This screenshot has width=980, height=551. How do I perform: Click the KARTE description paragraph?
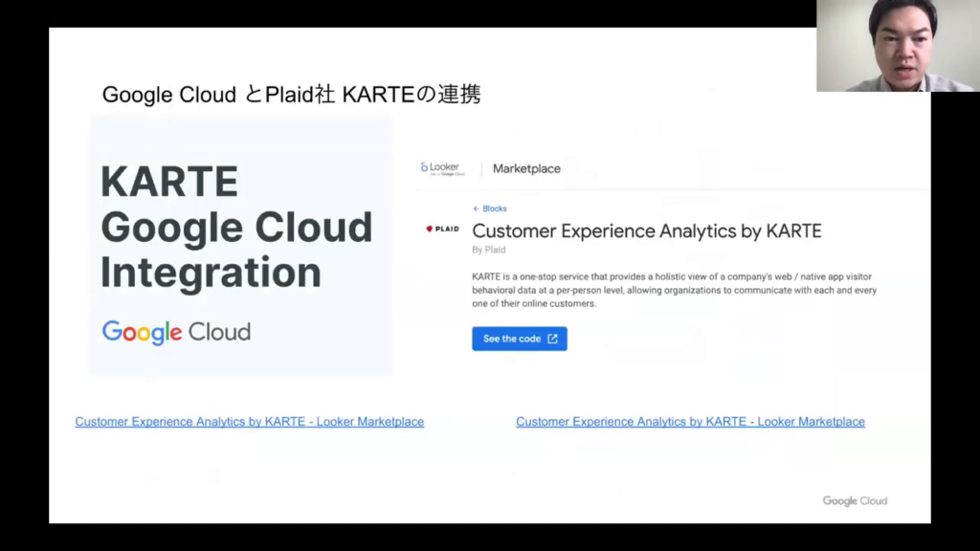tap(674, 290)
